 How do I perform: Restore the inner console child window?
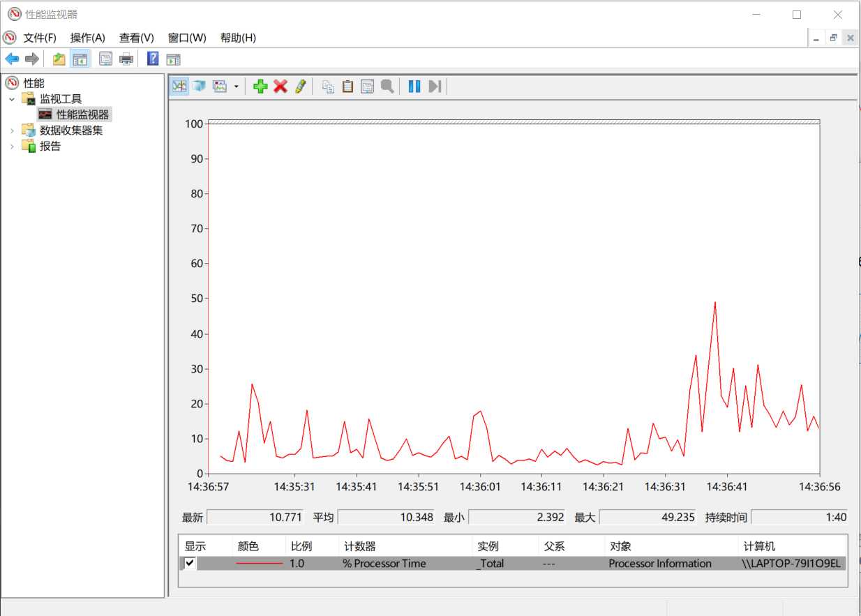point(833,38)
